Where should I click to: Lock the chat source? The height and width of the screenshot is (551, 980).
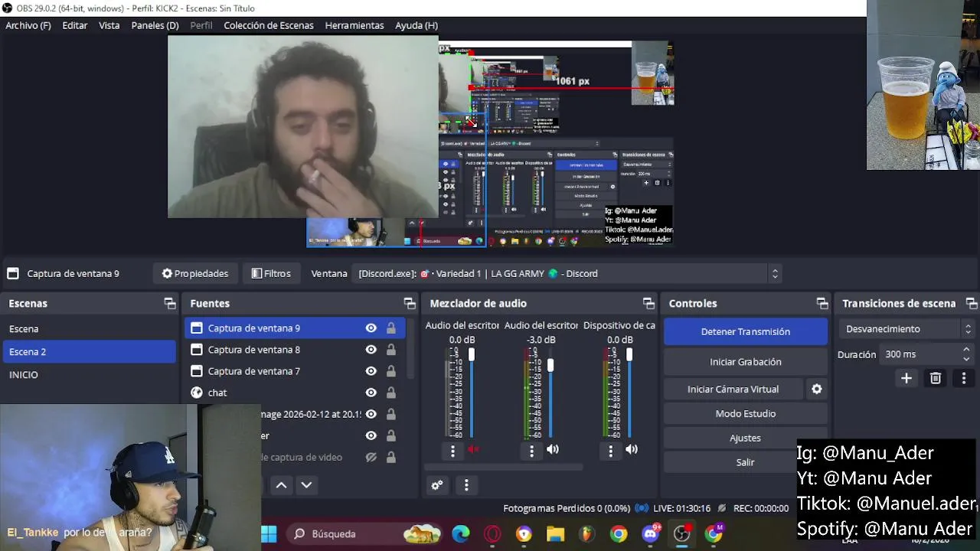(x=391, y=393)
